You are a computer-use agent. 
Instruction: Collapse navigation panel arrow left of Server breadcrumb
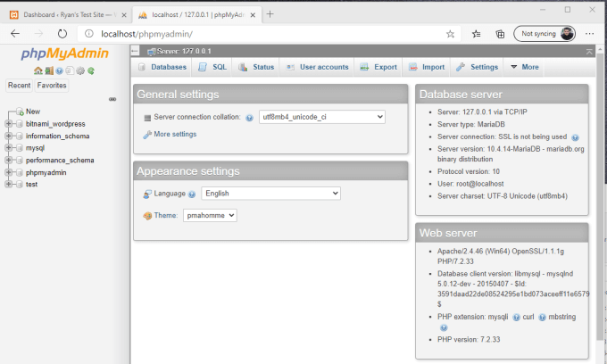135,51
